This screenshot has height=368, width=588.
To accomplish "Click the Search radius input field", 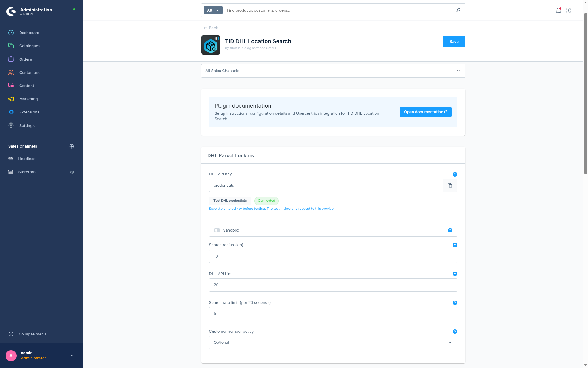I will click(333, 256).
